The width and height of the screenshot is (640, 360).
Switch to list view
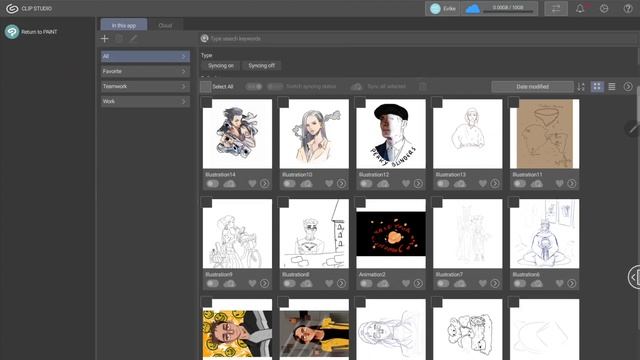(x=612, y=87)
